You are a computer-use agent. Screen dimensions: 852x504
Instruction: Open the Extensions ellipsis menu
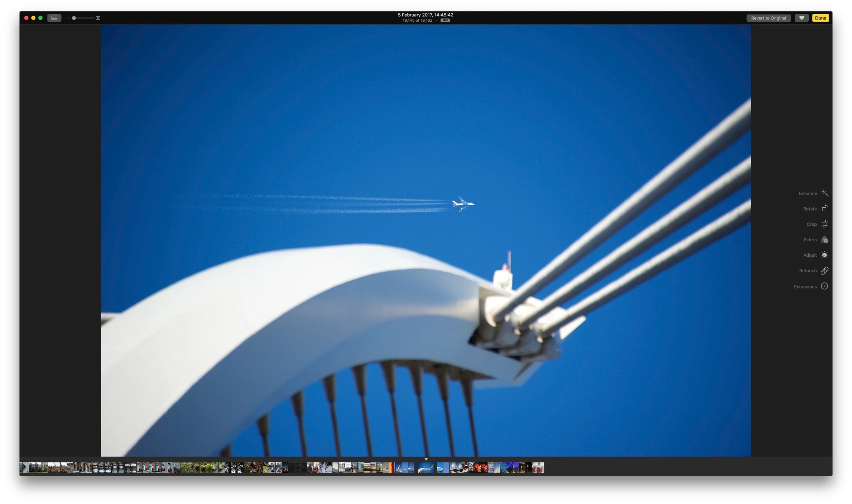[x=824, y=286]
